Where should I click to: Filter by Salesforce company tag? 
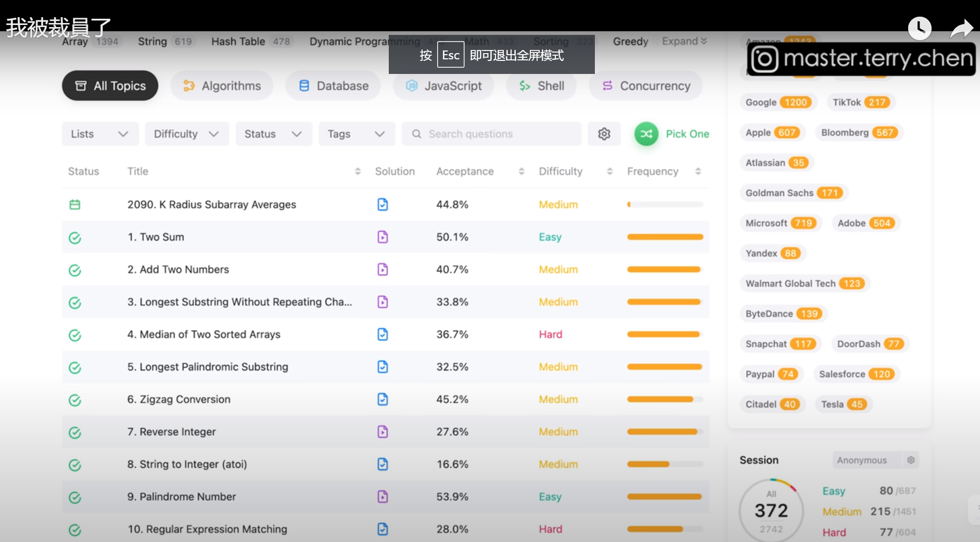tap(857, 374)
